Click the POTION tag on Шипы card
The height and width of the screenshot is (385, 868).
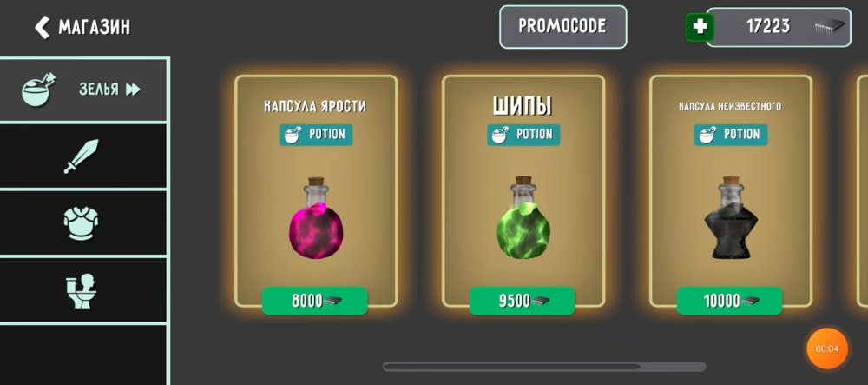click(x=523, y=135)
